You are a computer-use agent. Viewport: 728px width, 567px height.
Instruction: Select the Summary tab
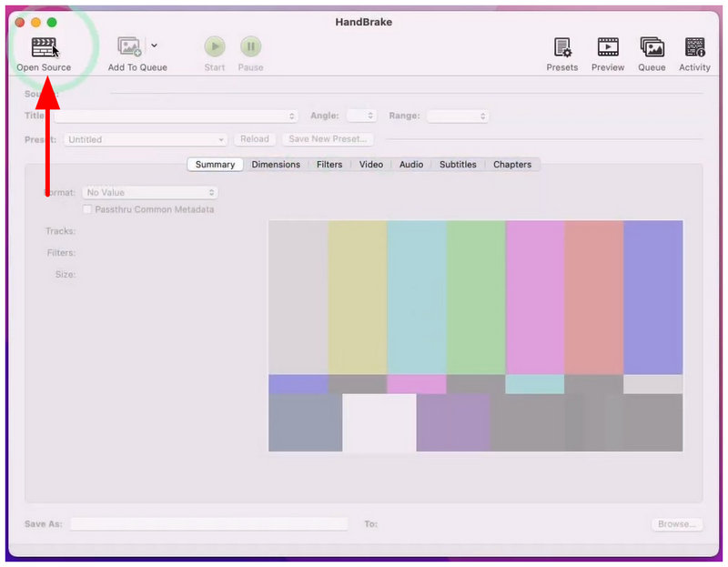[x=215, y=165]
